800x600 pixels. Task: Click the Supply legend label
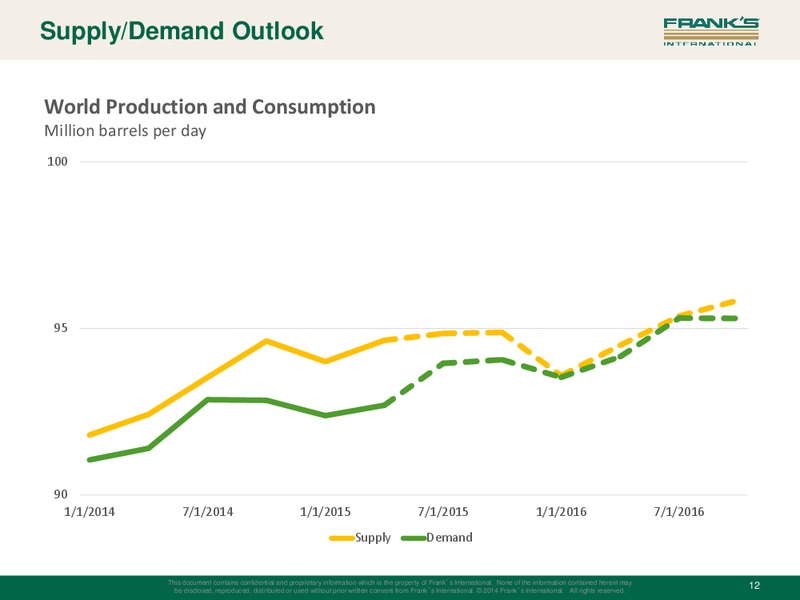coord(373,538)
